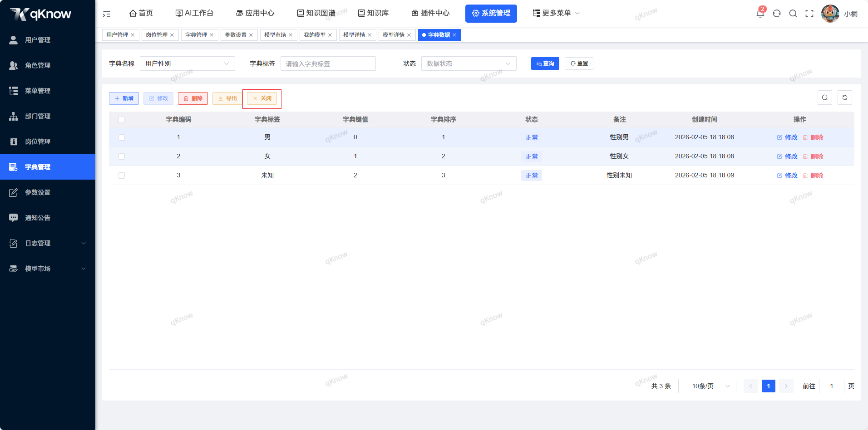Click the qKnow logo
This screenshot has height=430, width=868.
(41, 14)
